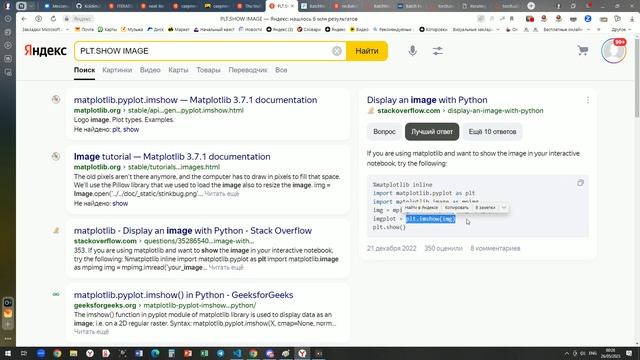Open Word from the taskbar
The image size is (640, 360).
click(139, 353)
